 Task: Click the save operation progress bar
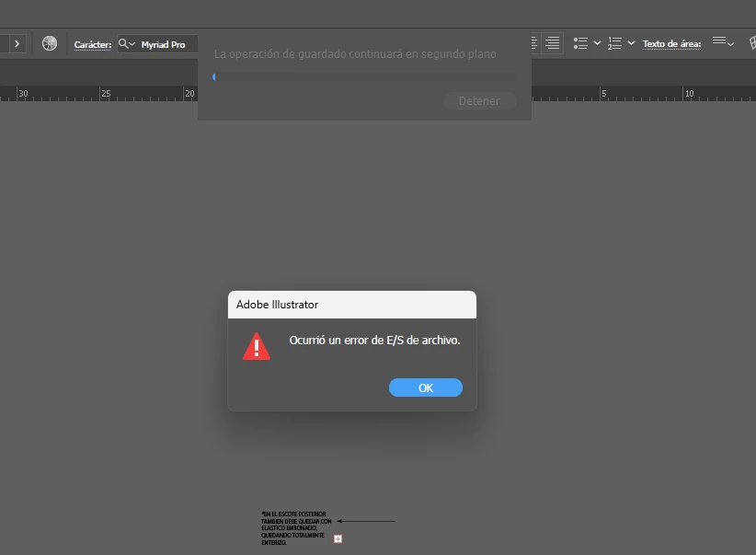tap(364, 76)
